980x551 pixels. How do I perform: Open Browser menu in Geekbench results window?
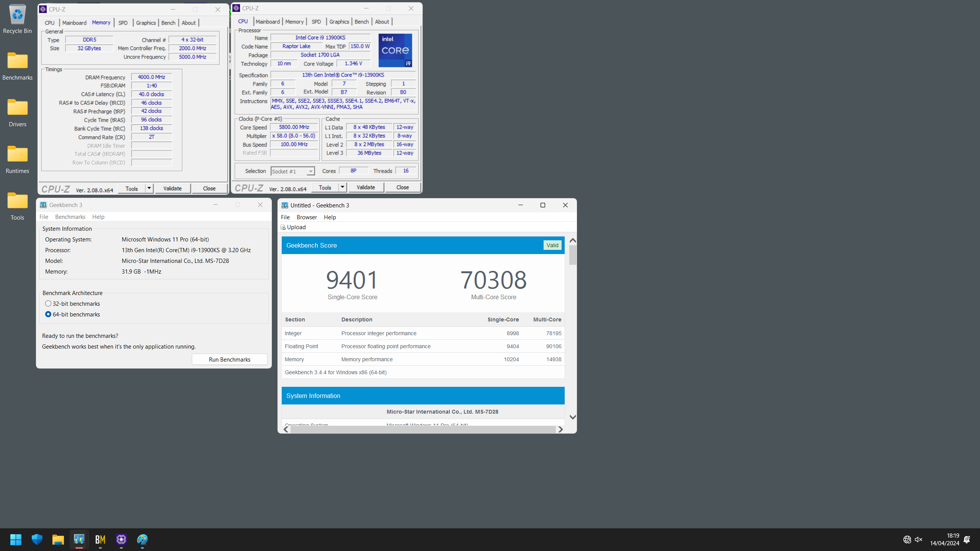pyautogui.click(x=307, y=217)
